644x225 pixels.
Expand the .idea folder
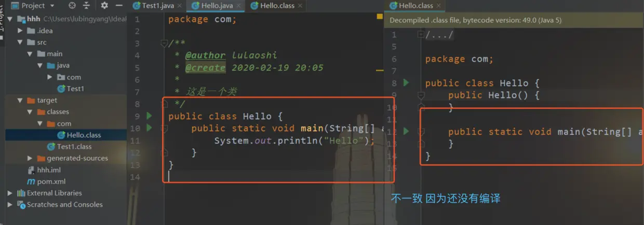coord(20,31)
